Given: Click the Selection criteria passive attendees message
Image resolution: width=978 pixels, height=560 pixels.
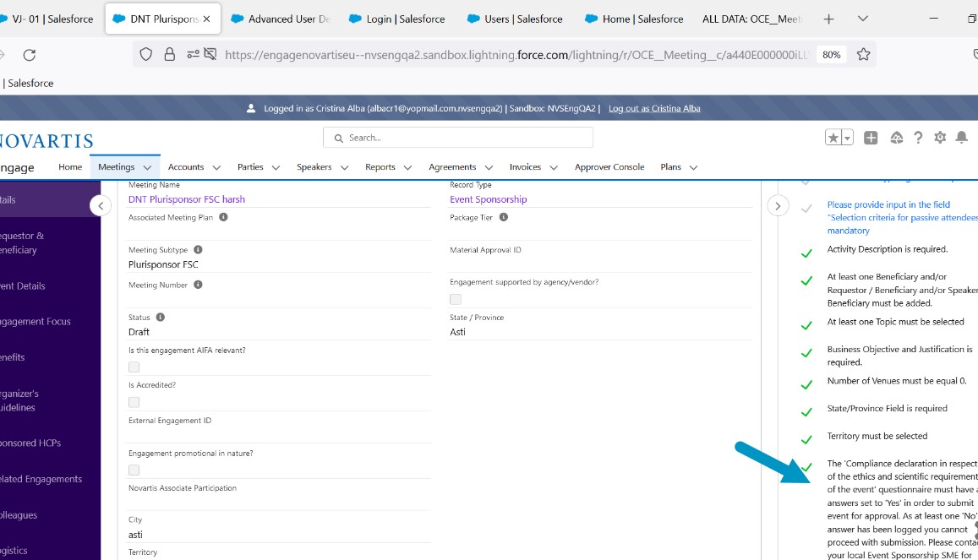Looking at the screenshot, I should pyautogui.click(x=902, y=217).
